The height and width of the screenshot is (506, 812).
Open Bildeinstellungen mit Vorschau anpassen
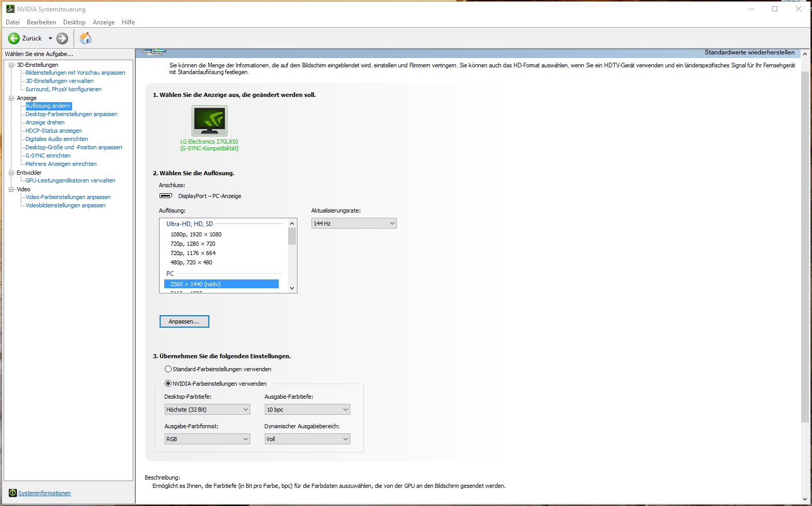pos(75,73)
